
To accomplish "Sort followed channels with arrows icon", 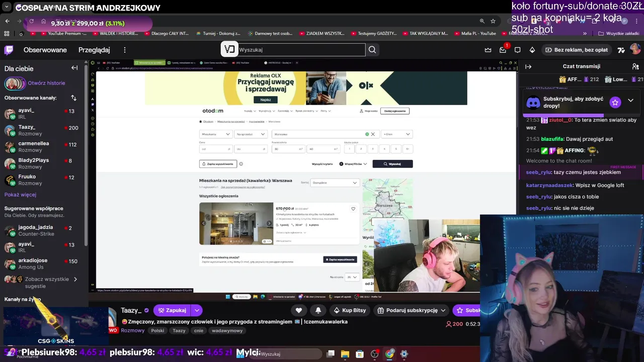I will (x=73, y=98).
